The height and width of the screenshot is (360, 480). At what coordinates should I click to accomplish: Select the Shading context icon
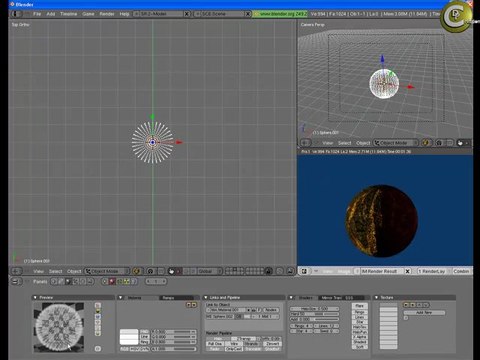point(68,282)
